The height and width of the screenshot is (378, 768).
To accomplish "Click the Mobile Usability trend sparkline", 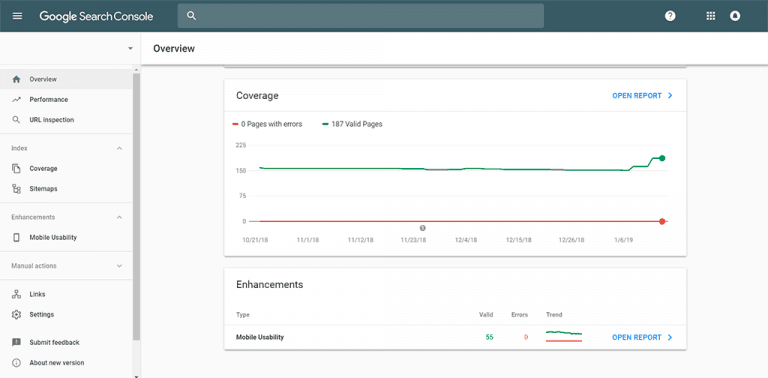I will (x=564, y=336).
